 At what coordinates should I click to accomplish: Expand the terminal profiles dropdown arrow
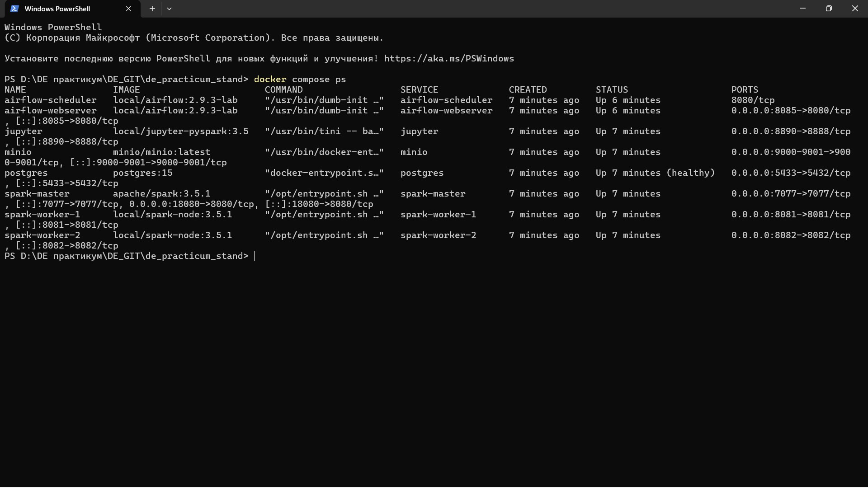pyautogui.click(x=169, y=9)
